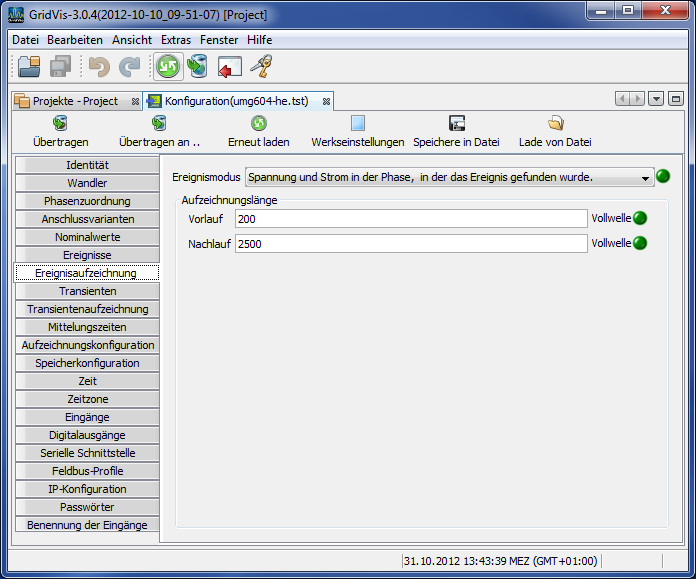696x579 pixels.
Task: Select the Feldbus-Profile section
Action: [x=87, y=471]
